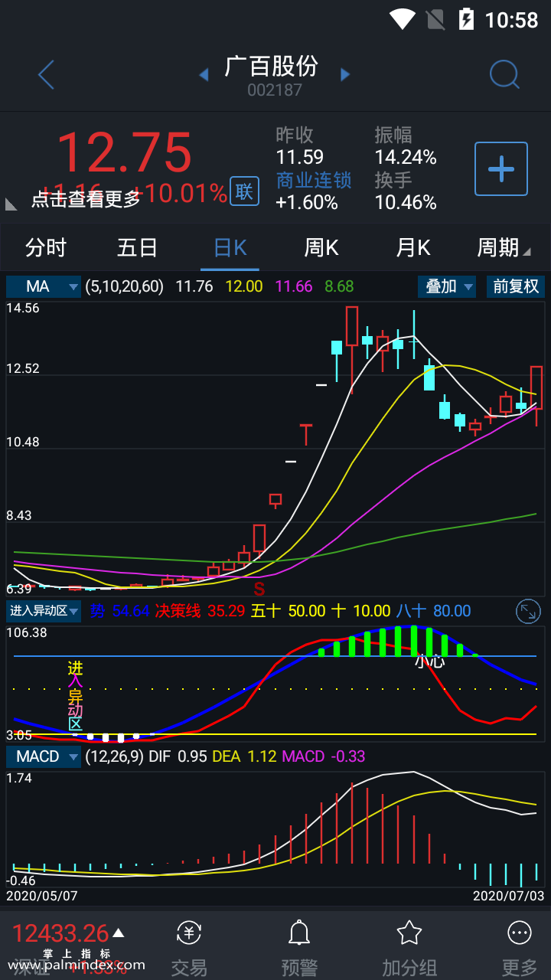Viewport: 551px width, 980px height.
Task: Switch to 月K monthly chart tab
Action: click(413, 247)
